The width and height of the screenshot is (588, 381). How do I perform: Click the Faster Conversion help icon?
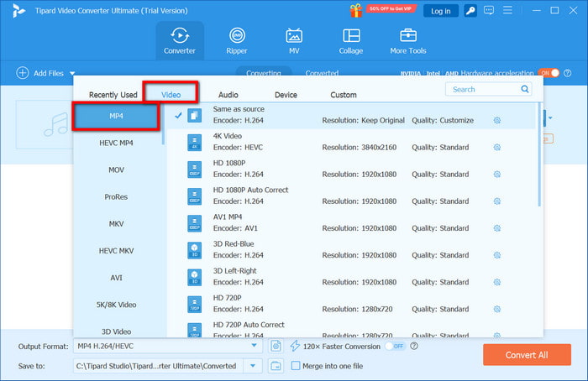point(414,346)
